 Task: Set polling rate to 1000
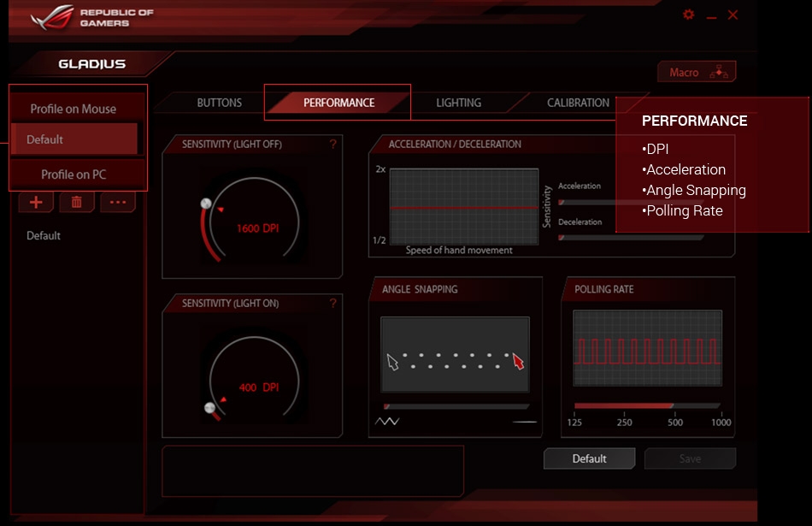(721, 422)
